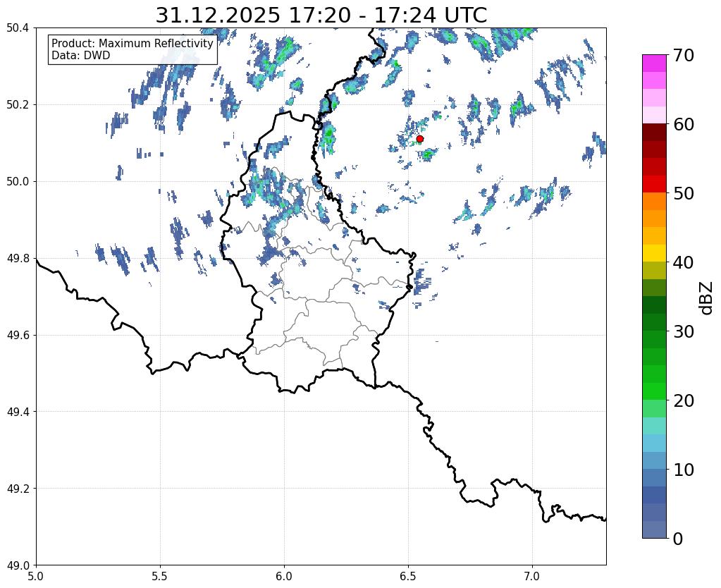Click the colorbar tick label 0
The width and height of the screenshot is (721, 588).
click(x=678, y=539)
